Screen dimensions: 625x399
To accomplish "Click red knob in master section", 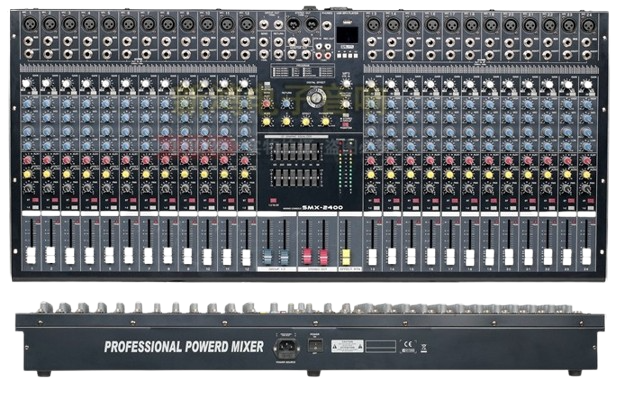I will click(266, 104).
